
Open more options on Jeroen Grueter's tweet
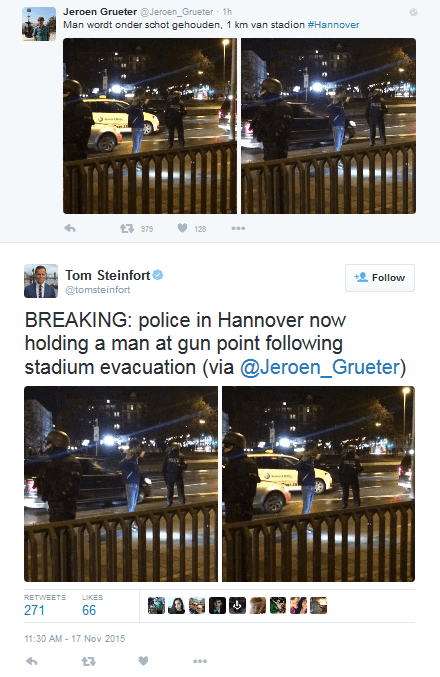[238, 228]
